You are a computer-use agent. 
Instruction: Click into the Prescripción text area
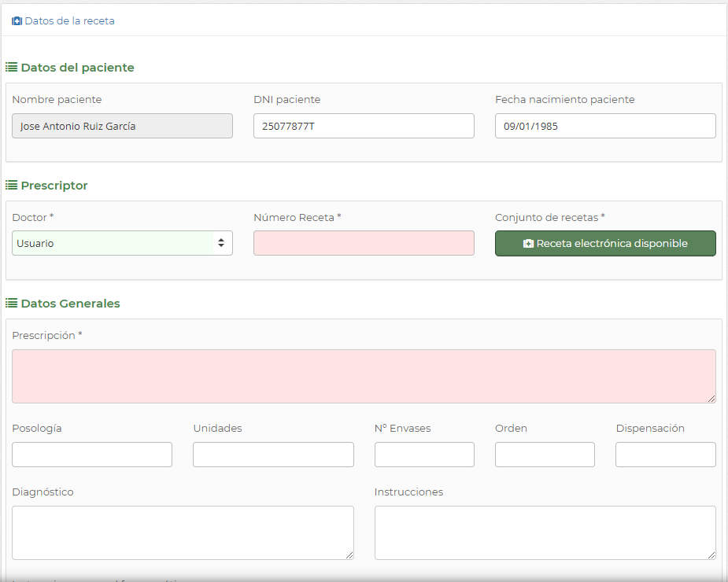[364, 376]
